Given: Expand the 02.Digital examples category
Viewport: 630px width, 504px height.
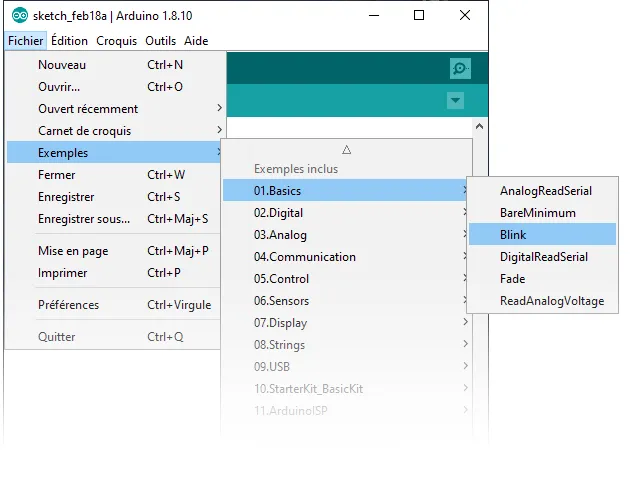Looking at the screenshot, I should coord(346,213).
